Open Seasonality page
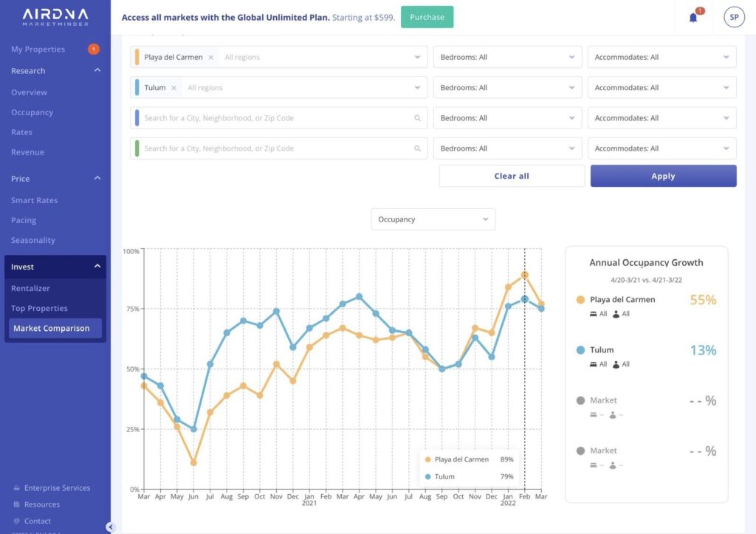The height and width of the screenshot is (534, 756). coord(33,240)
